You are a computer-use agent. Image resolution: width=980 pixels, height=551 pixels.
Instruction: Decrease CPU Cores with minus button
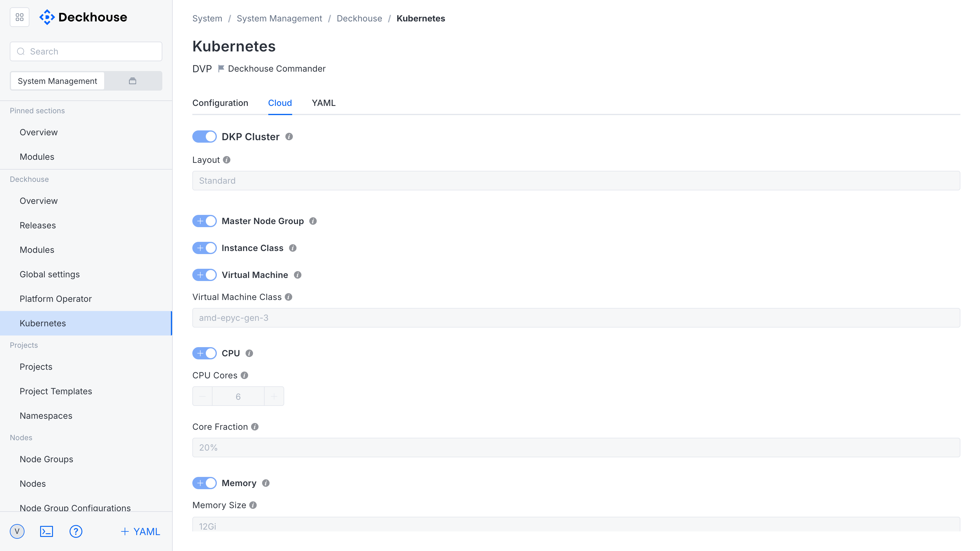(x=202, y=396)
